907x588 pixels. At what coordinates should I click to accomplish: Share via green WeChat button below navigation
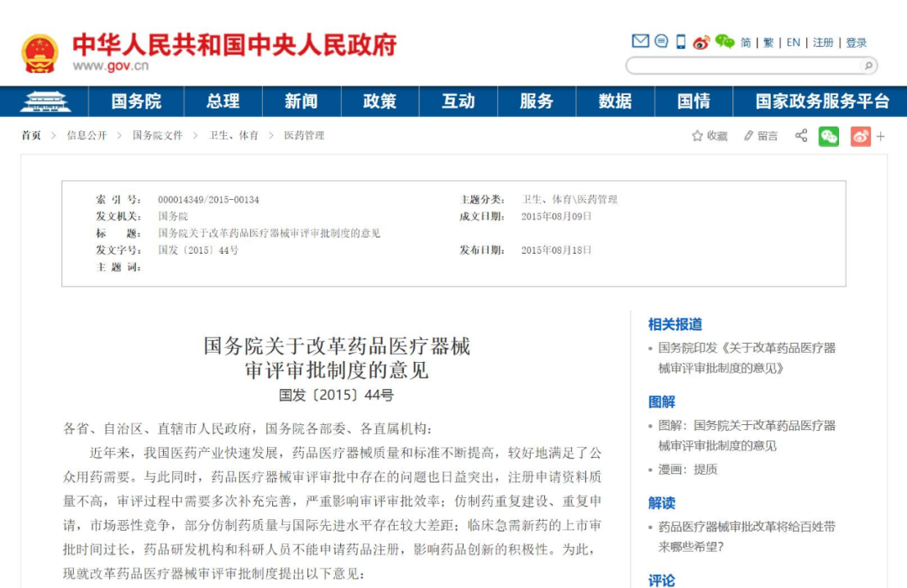829,136
